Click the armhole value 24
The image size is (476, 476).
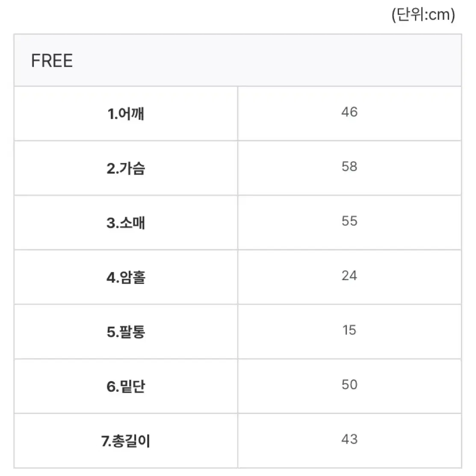(x=349, y=276)
